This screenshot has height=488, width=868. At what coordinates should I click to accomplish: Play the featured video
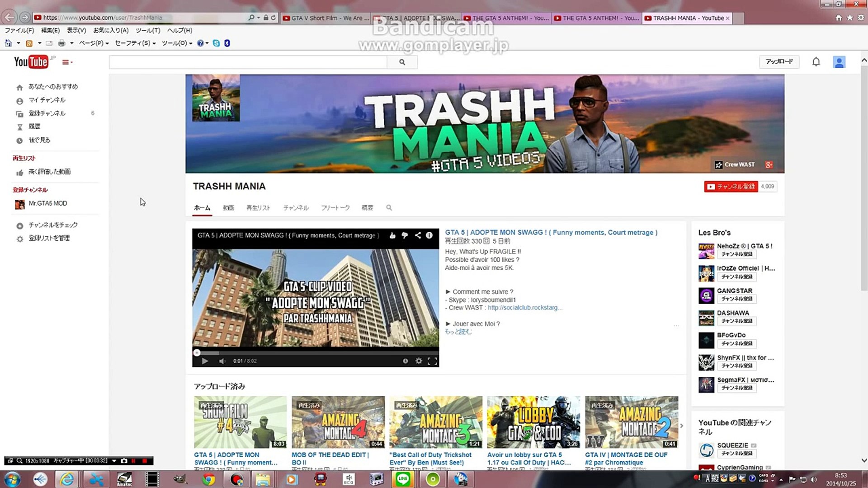[205, 361]
